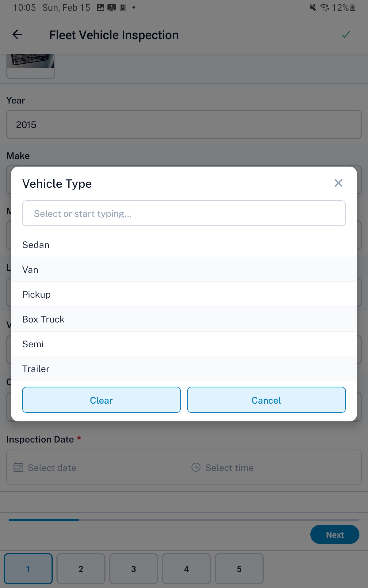The height and width of the screenshot is (588, 368).
Task: Open the Select or start typing dropdown field
Action: point(184,213)
